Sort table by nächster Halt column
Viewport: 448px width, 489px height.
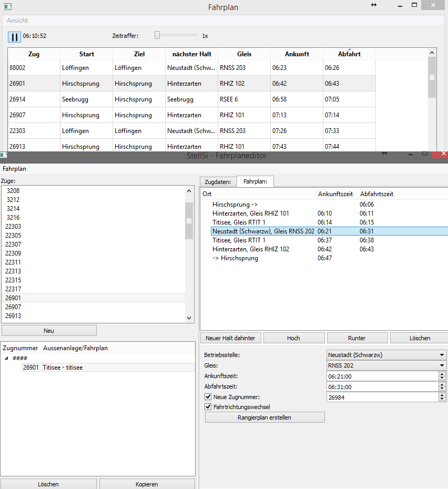tap(191, 54)
